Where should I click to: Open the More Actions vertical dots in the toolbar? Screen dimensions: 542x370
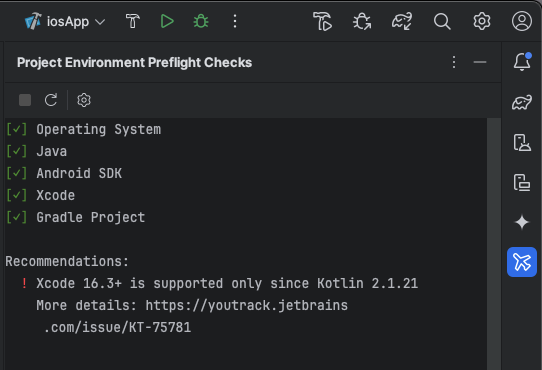click(x=235, y=21)
